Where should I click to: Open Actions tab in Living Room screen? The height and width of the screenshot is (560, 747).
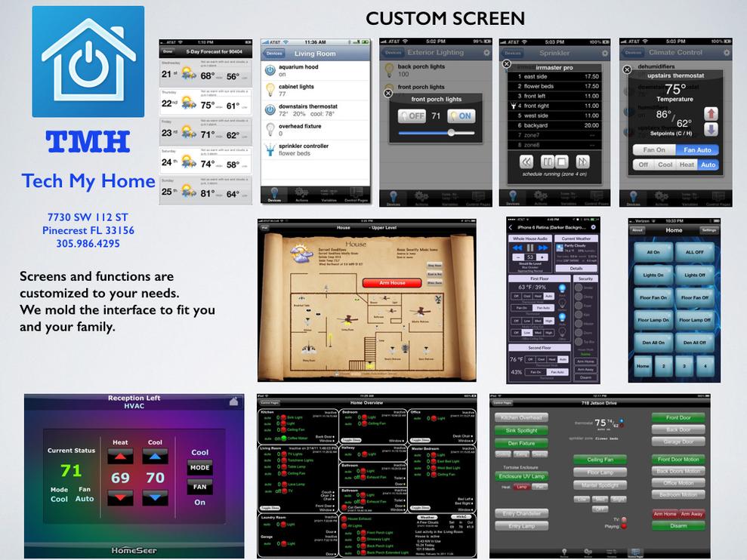tap(301, 194)
